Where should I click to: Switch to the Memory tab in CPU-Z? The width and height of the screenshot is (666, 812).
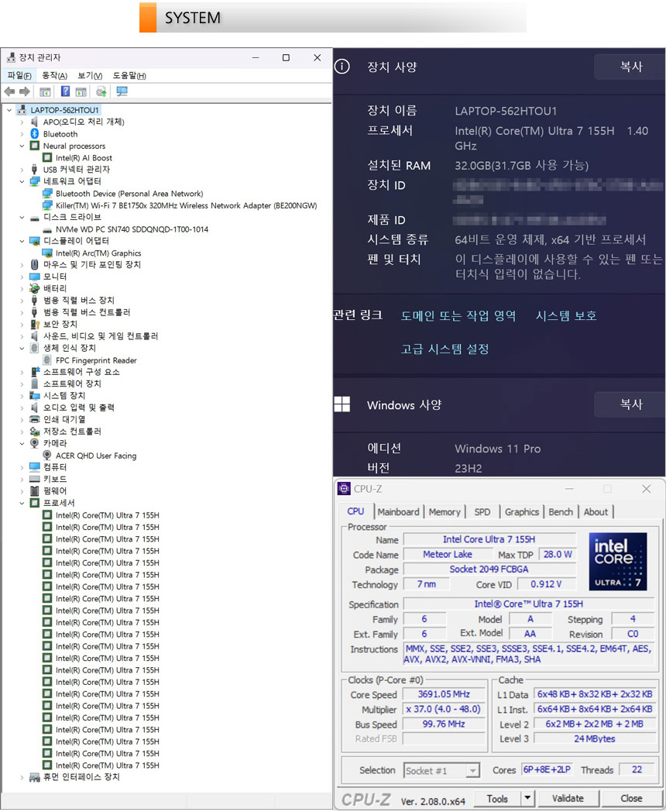coord(445,512)
